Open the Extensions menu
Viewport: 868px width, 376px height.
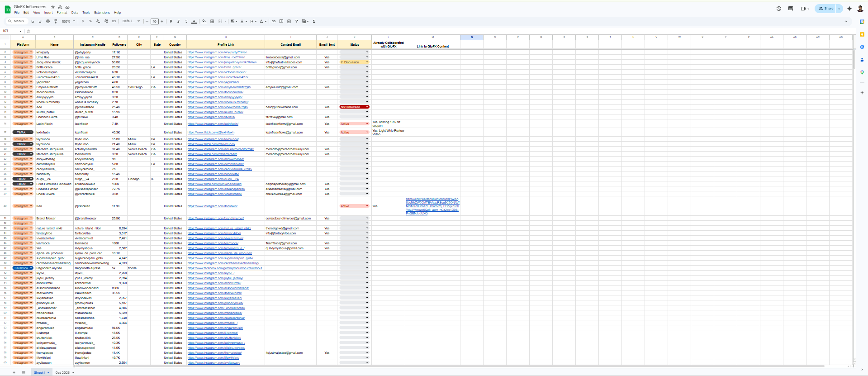[102, 13]
